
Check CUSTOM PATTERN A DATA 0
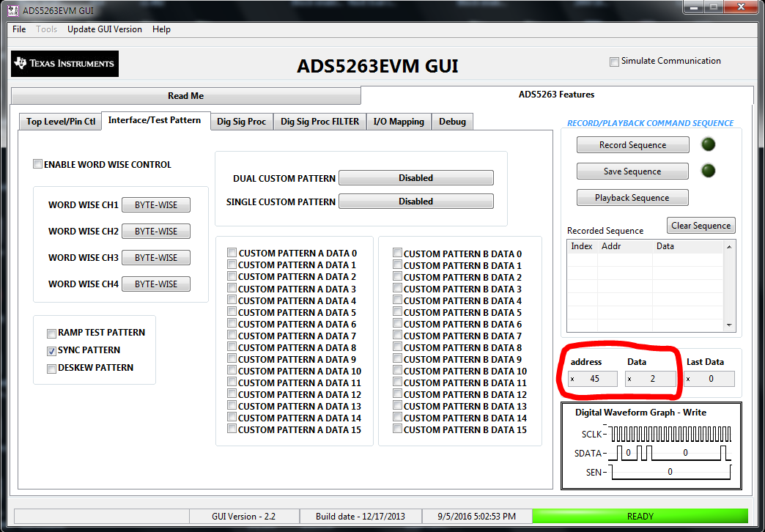232,253
